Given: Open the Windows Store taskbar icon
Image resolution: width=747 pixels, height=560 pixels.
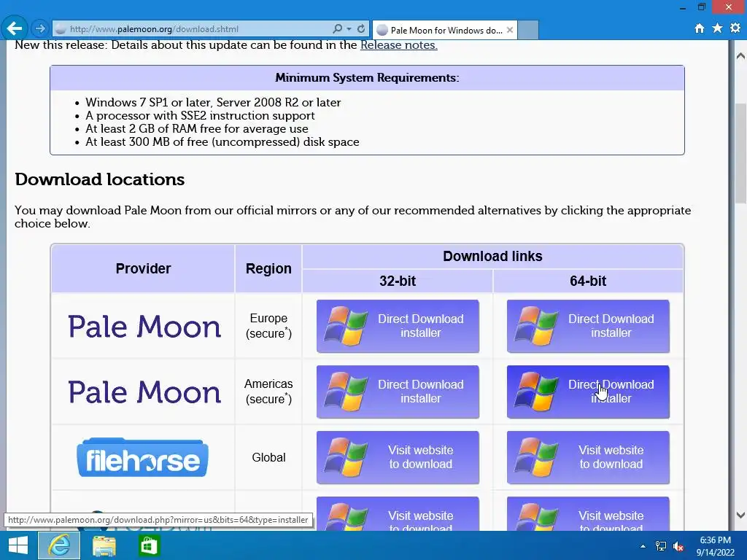Looking at the screenshot, I should pyautogui.click(x=149, y=545).
